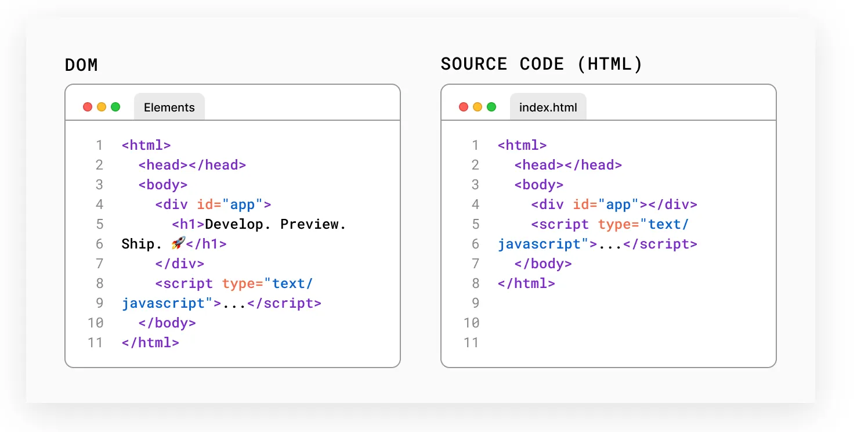Select the <html> opening tag in Elements window
Viewport: 868px width, 432px height.
(146, 145)
